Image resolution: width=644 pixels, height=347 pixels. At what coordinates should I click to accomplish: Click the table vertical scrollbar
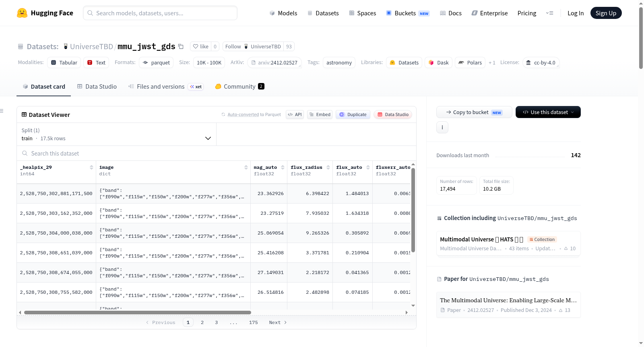413,210
